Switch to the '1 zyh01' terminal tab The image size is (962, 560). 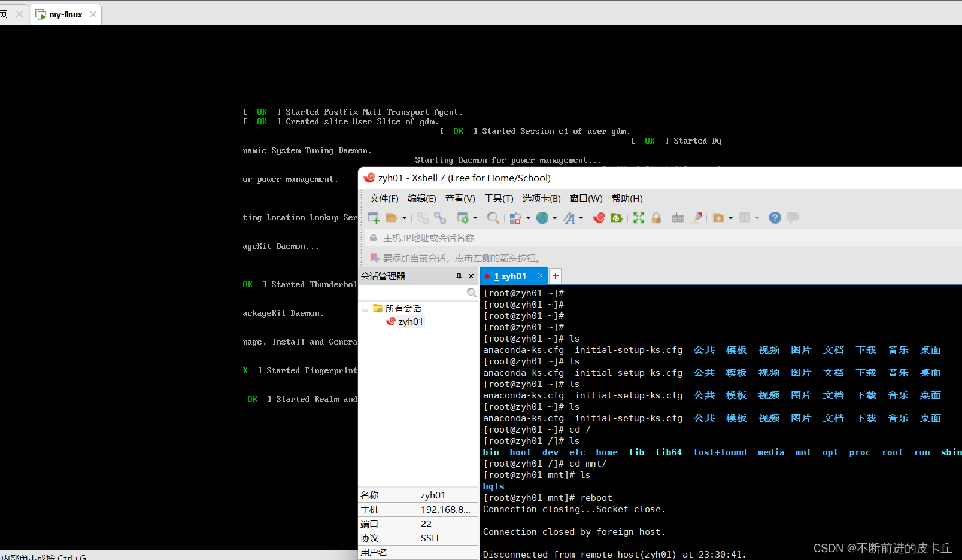pyautogui.click(x=510, y=276)
